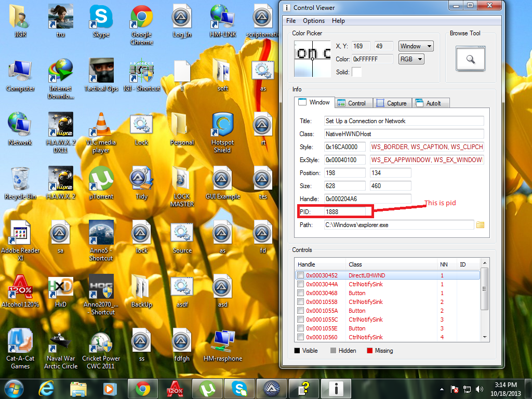Viewport: 532px width, 399px height.
Task: Open the RGB color format dropdown
Action: (411, 59)
